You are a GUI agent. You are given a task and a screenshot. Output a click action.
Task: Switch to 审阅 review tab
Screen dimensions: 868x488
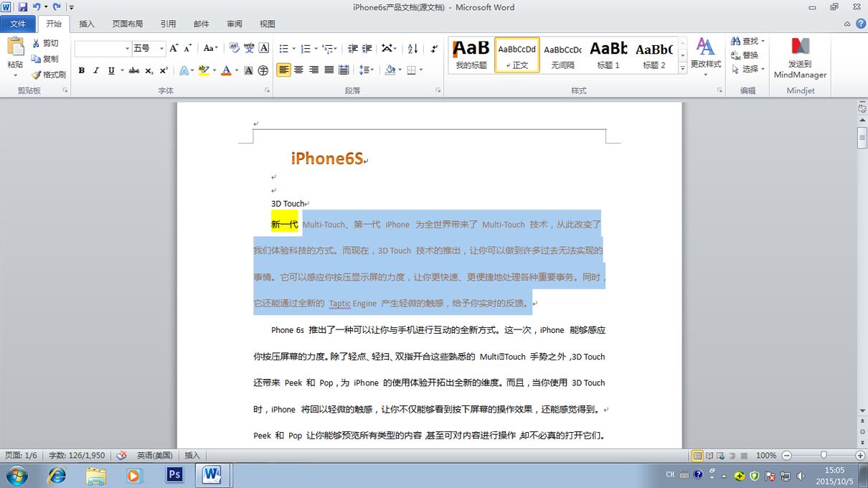point(235,24)
